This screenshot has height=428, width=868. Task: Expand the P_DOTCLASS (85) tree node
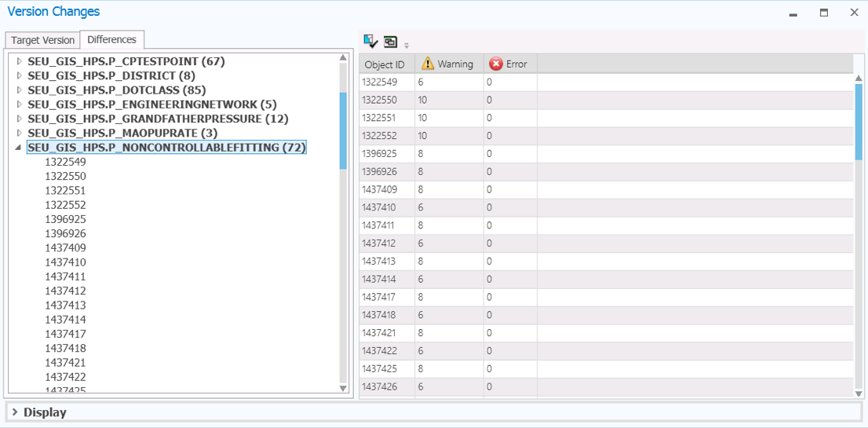pyautogui.click(x=20, y=90)
